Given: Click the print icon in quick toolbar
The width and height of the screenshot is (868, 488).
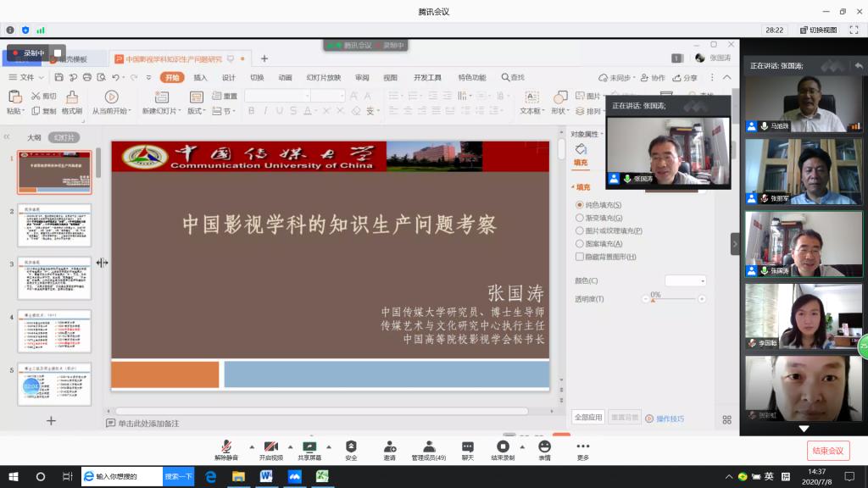Looking at the screenshot, I should click(x=87, y=77).
